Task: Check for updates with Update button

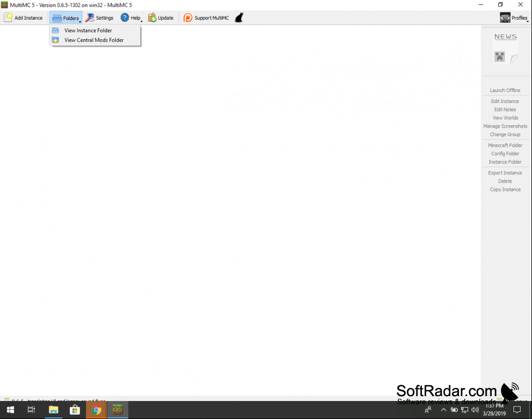Action: coord(161,17)
